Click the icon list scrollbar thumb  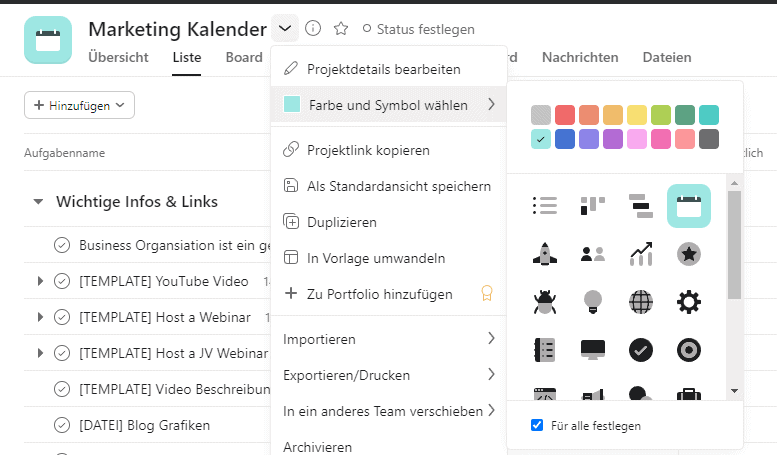734,245
